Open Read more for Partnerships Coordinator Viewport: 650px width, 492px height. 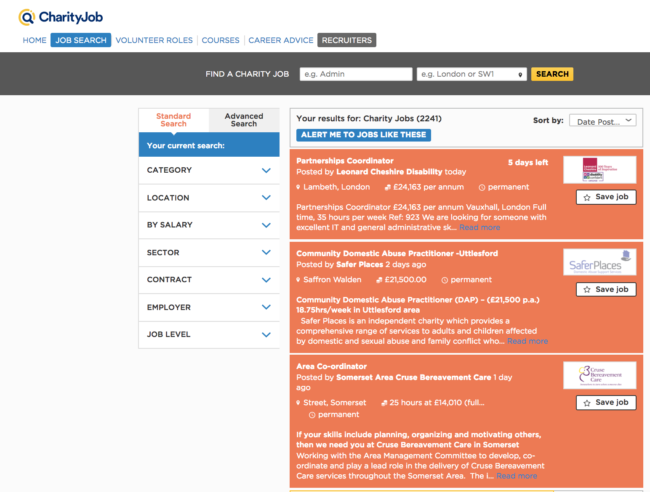[479, 227]
